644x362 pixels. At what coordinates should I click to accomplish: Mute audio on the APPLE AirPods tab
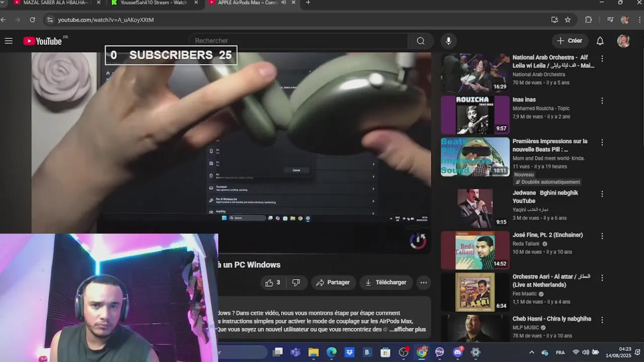click(x=284, y=3)
